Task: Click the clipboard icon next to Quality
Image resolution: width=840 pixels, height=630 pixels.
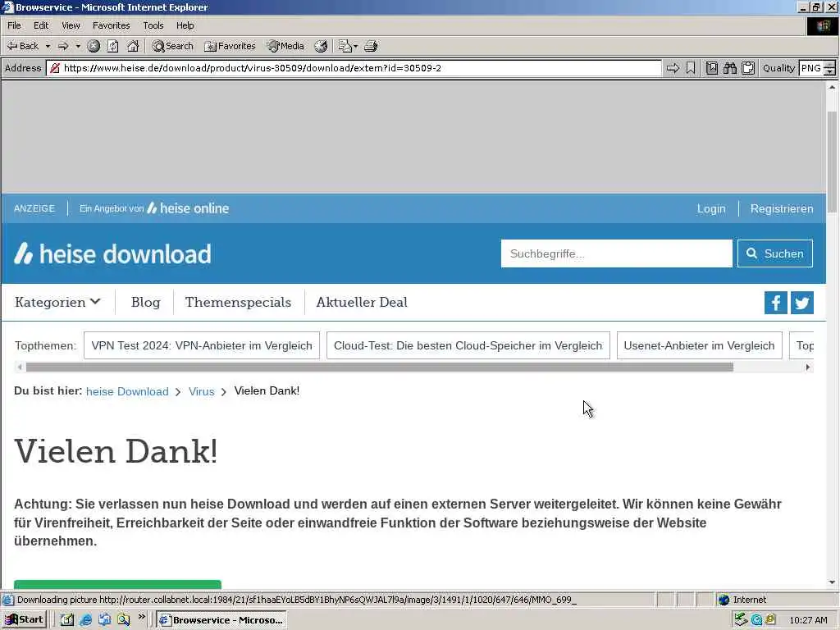Action: 748,68
